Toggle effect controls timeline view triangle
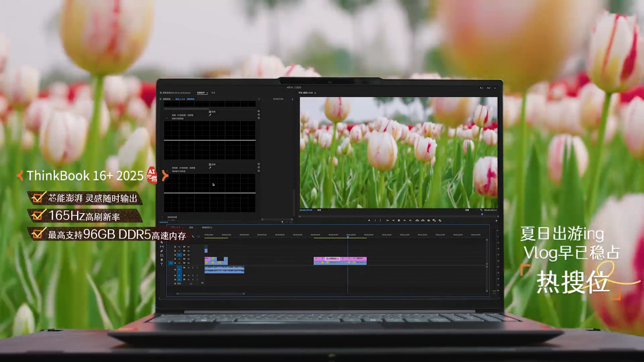644x362 pixels. tap(259, 99)
